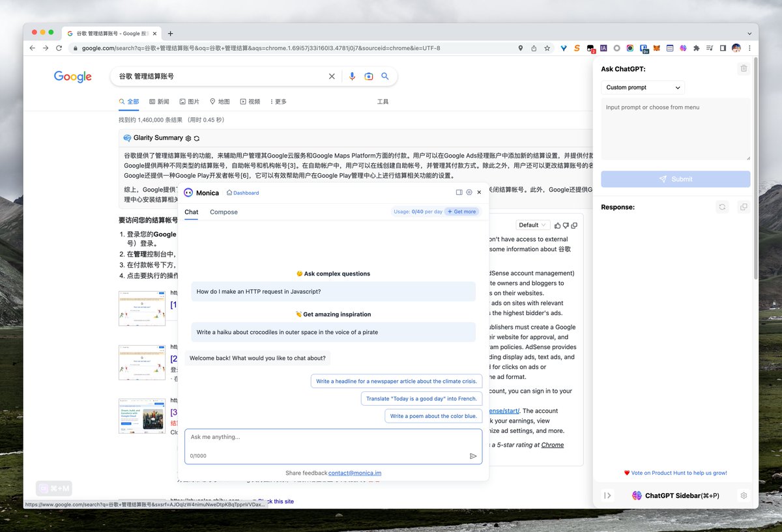Open the MetaMask fox extension
This screenshot has height=532, width=782.
(x=657, y=48)
